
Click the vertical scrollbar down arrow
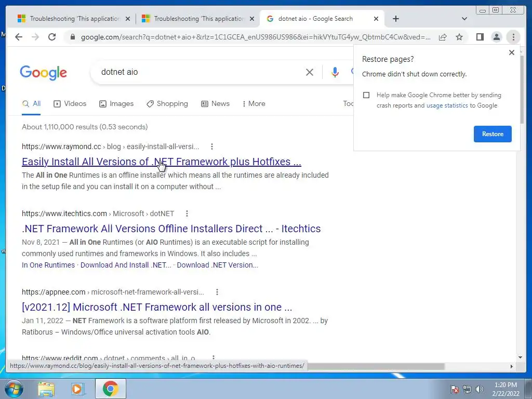[521, 357]
